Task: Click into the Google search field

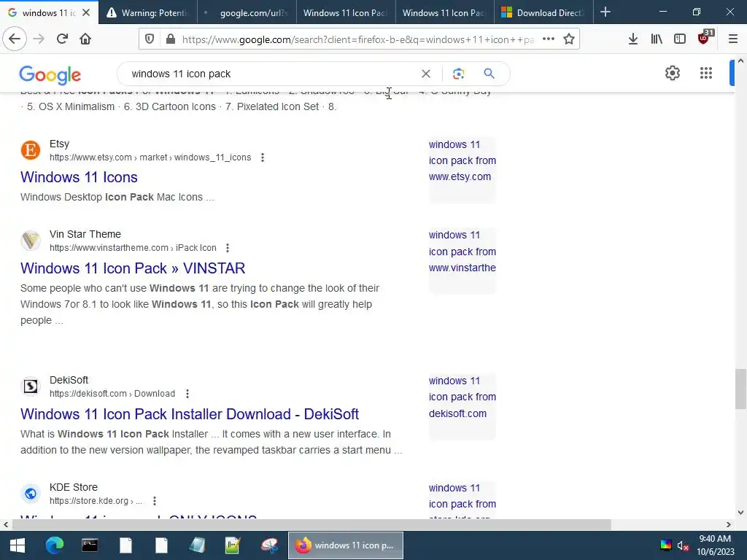Action: point(271,74)
